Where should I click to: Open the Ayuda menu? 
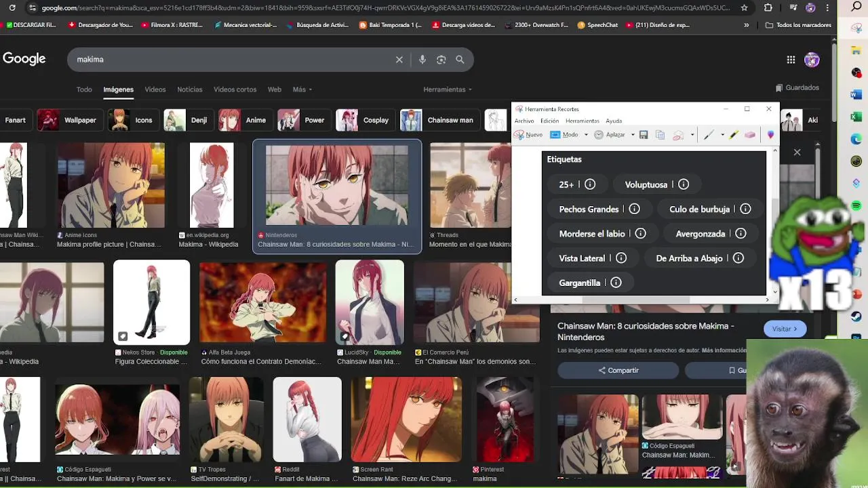pyautogui.click(x=614, y=121)
